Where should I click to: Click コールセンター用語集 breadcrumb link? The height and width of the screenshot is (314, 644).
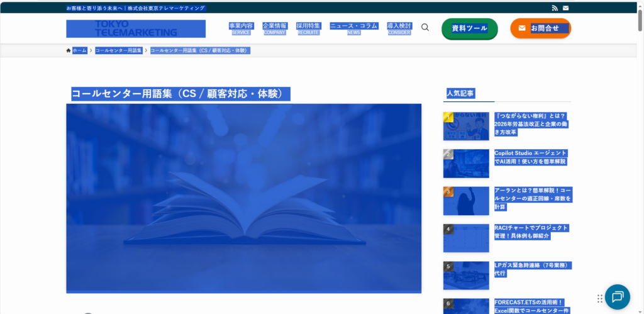(x=118, y=50)
